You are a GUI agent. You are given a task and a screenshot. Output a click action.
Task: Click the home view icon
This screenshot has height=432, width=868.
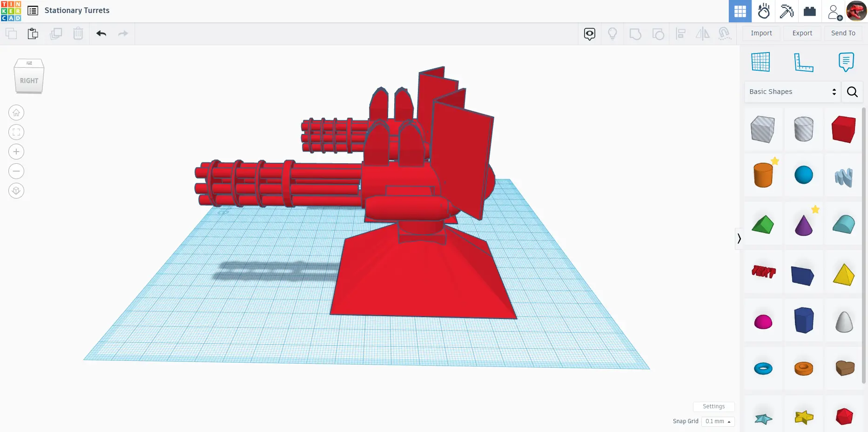click(16, 113)
